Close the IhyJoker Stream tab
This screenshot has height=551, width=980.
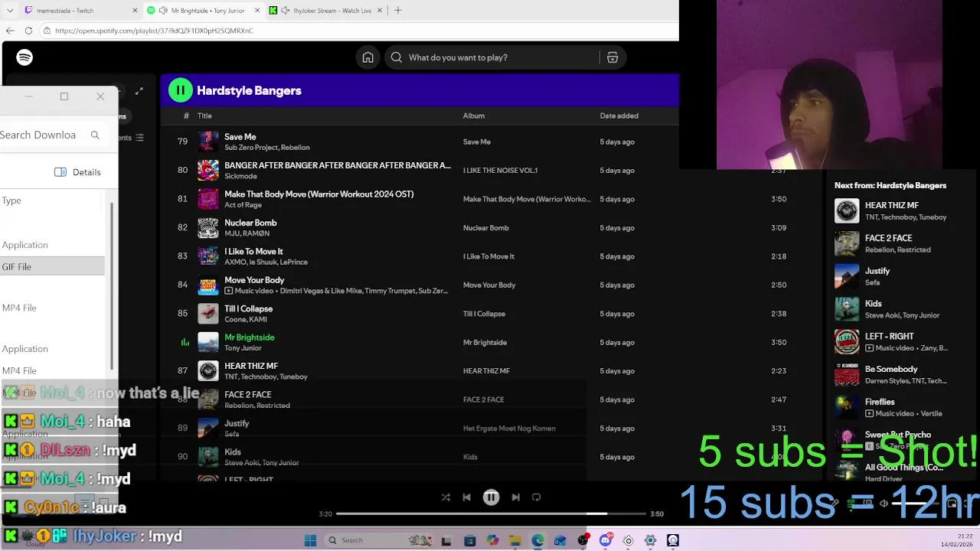tap(380, 11)
